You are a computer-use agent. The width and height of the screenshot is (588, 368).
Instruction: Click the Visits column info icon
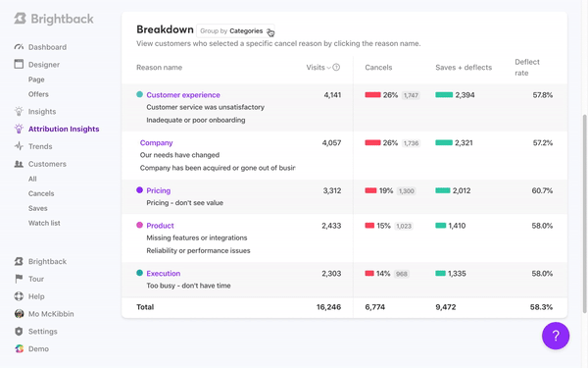336,67
